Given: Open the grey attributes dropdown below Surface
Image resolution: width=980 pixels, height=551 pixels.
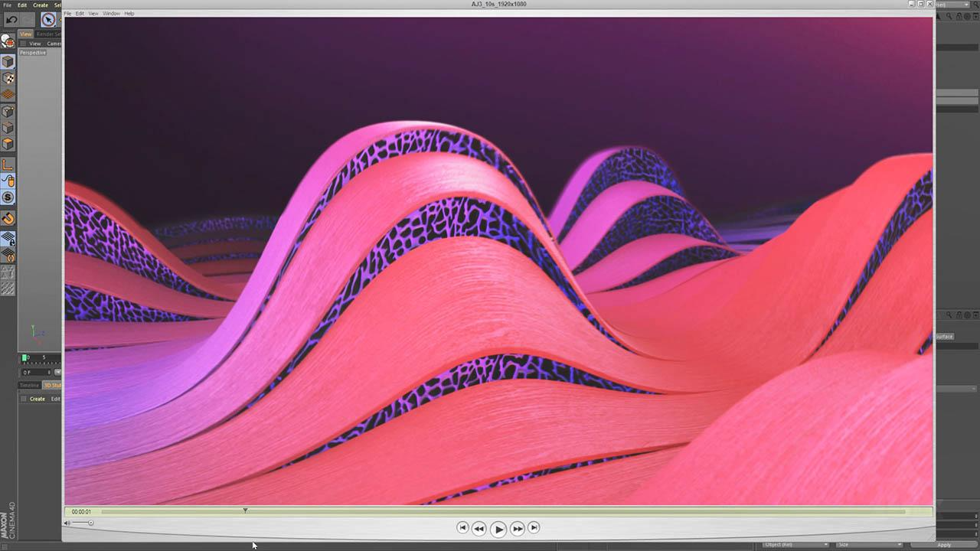Looking at the screenshot, I should click(957, 389).
